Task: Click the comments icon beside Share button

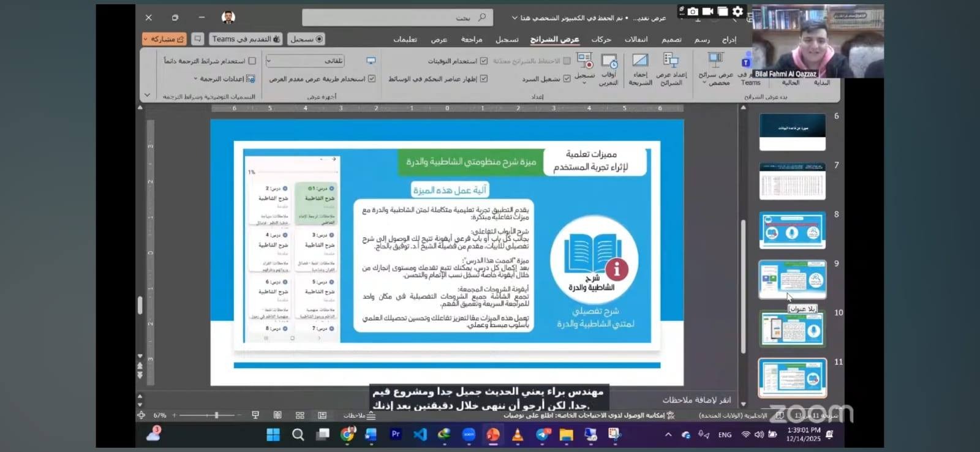Action: click(198, 39)
